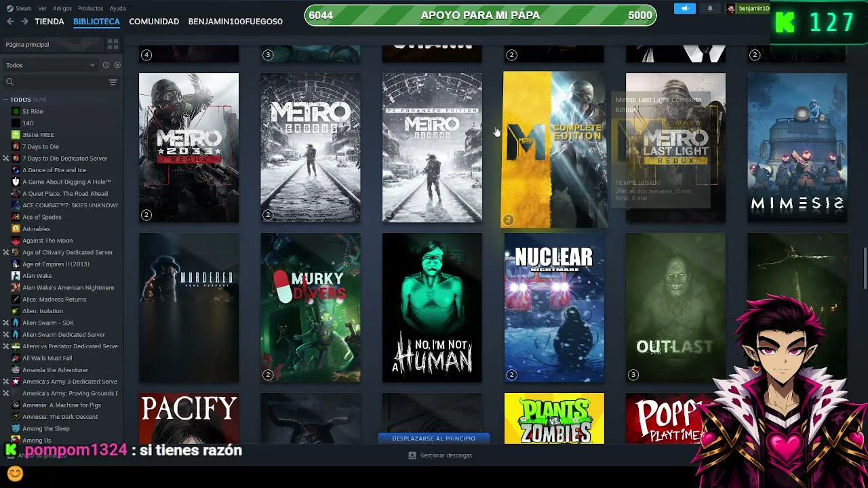
Task: Open the Steam menu
Action: pyautogui.click(x=24, y=8)
